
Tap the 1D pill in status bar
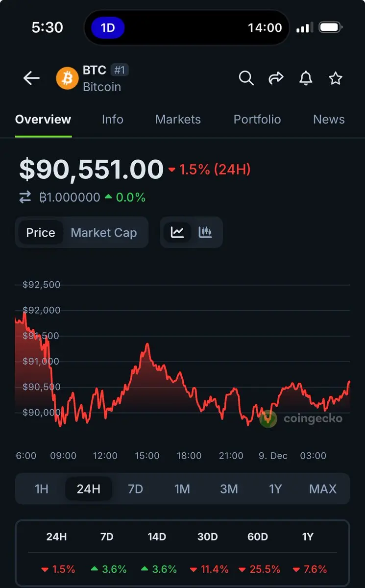[108, 28]
